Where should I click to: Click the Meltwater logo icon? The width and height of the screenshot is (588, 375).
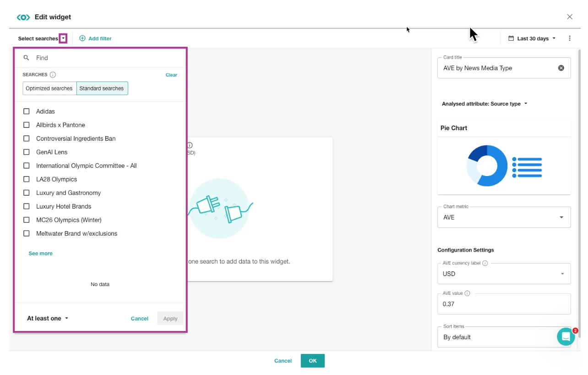(23, 17)
